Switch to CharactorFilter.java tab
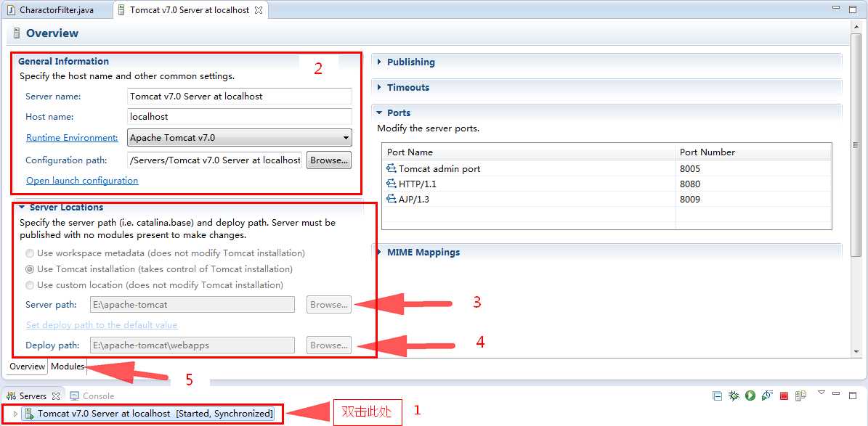Screen dimensions: 868x426 [x=56, y=10]
